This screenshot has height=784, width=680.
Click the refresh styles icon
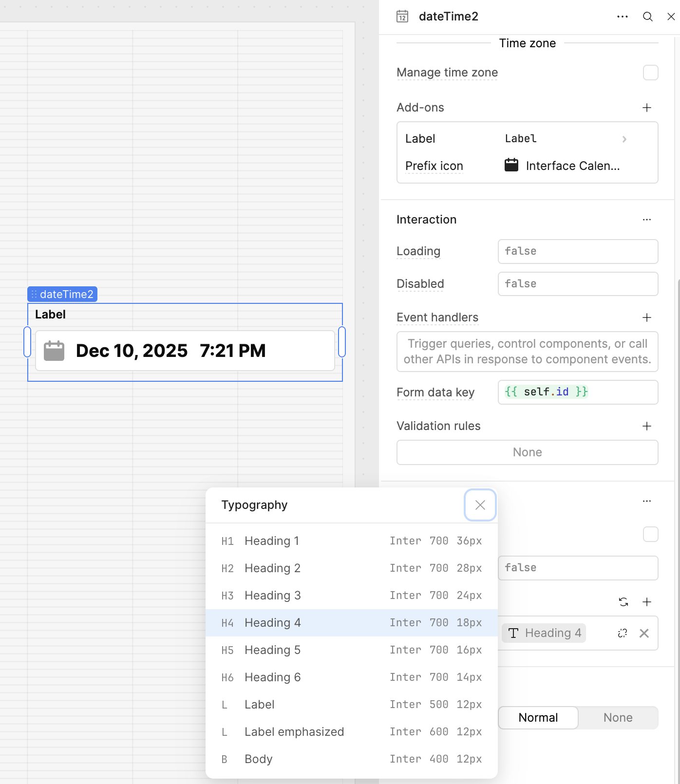point(623,602)
